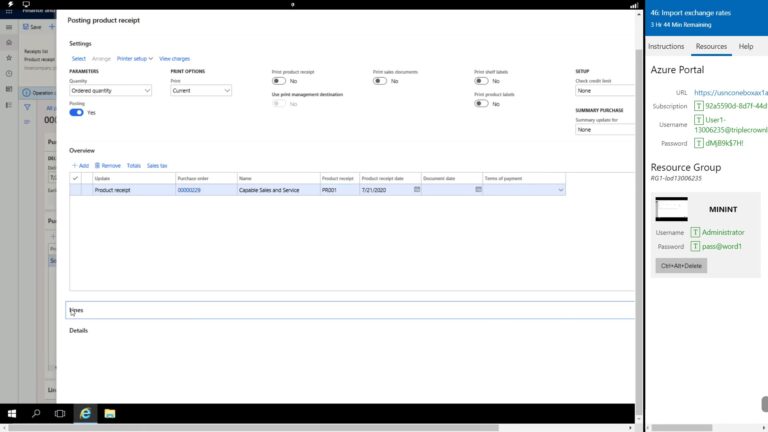This screenshot has width=768, height=432.
Task: Expand the Printer setup menu
Action: coord(135,59)
